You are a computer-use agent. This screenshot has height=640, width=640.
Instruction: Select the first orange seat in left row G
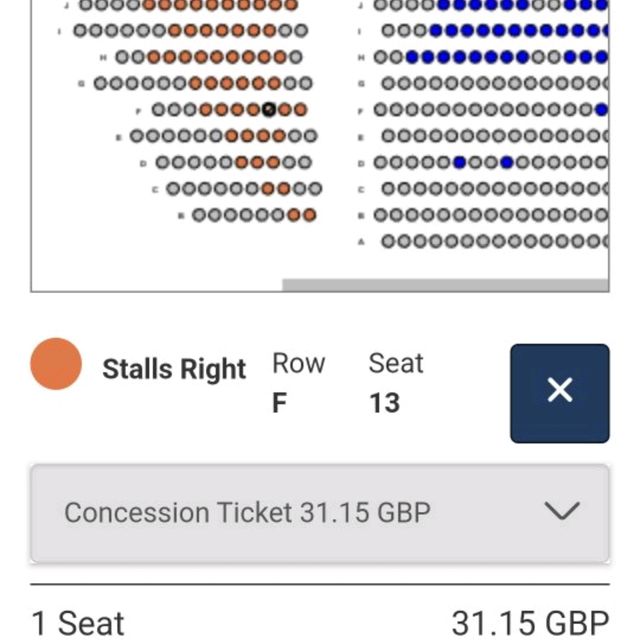point(195,83)
